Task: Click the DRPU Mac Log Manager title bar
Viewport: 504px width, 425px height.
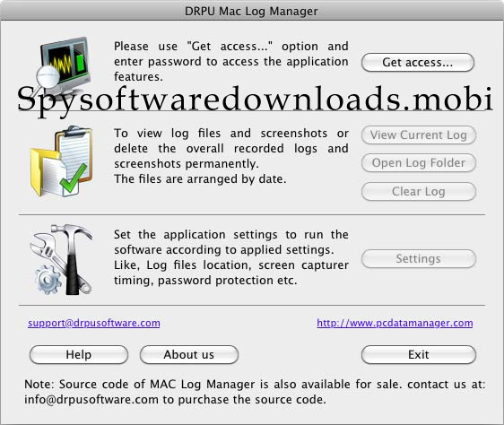Action: coord(252,11)
